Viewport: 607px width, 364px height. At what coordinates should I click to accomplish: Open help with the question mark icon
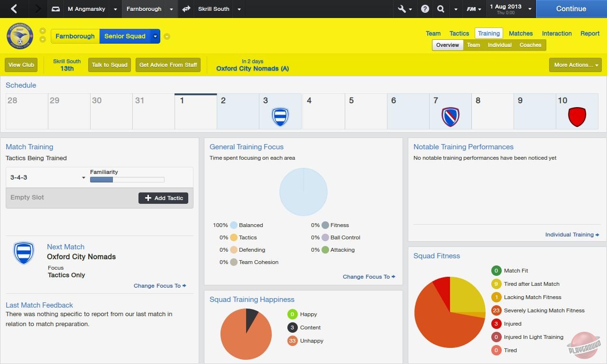coord(424,9)
